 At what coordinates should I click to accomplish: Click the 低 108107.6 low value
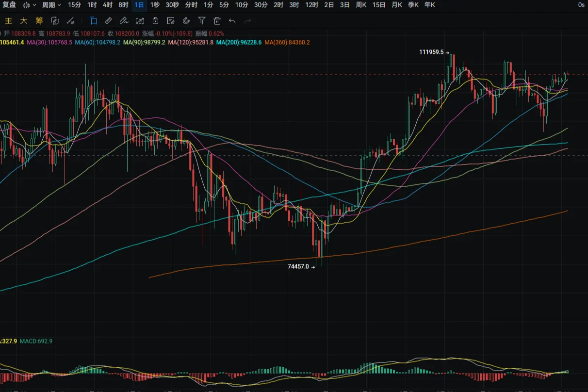coord(89,33)
